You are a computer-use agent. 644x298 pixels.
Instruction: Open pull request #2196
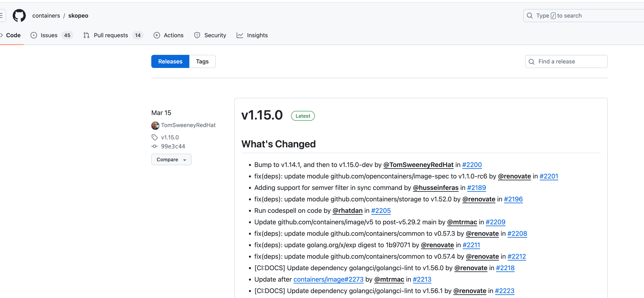coord(513,199)
